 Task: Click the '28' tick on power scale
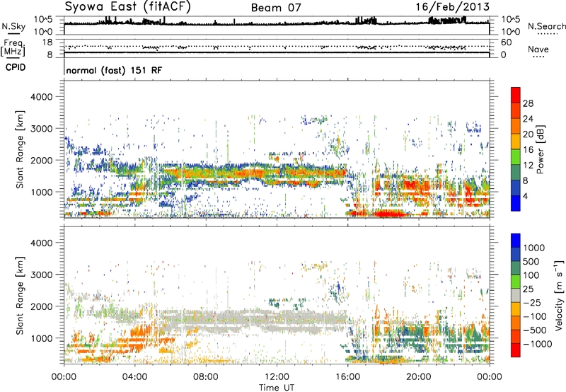tap(528, 103)
